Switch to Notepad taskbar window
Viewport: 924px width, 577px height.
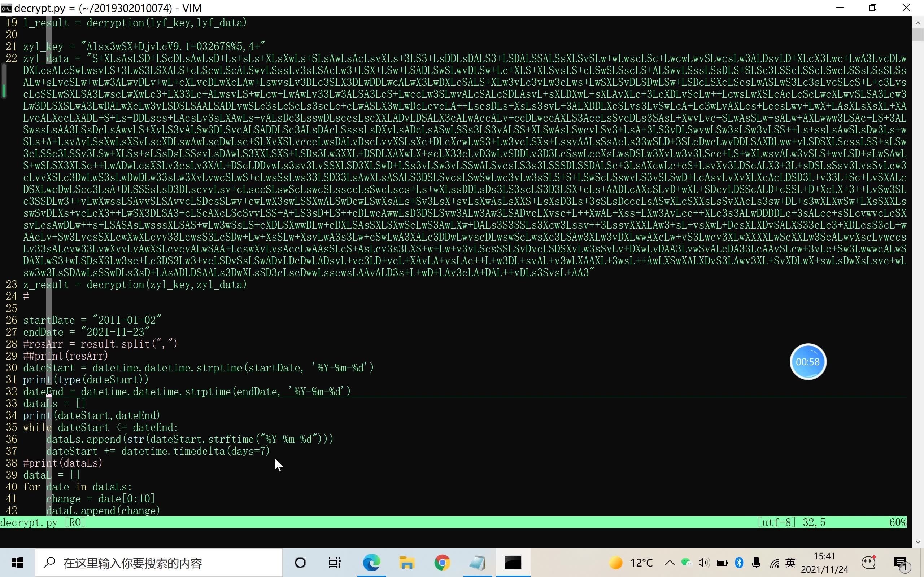pos(477,563)
